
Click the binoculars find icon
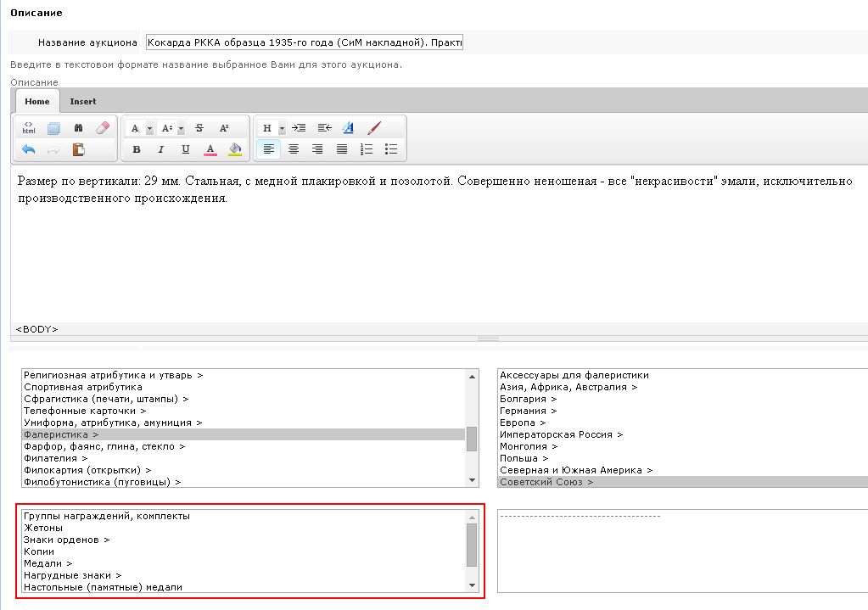point(78,128)
